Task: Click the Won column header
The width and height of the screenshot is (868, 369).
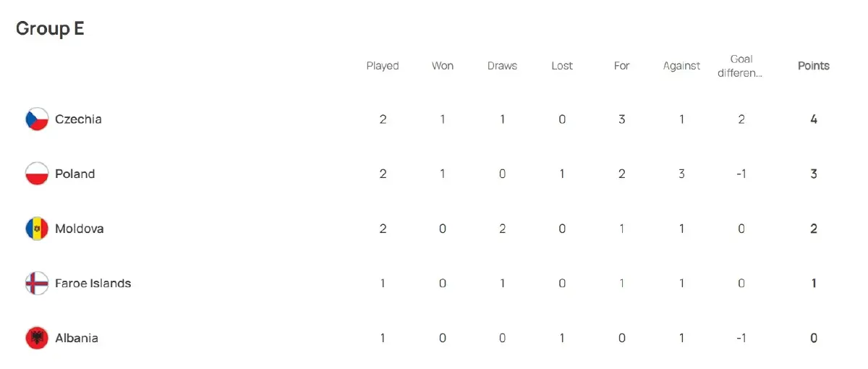Action: [x=443, y=66]
